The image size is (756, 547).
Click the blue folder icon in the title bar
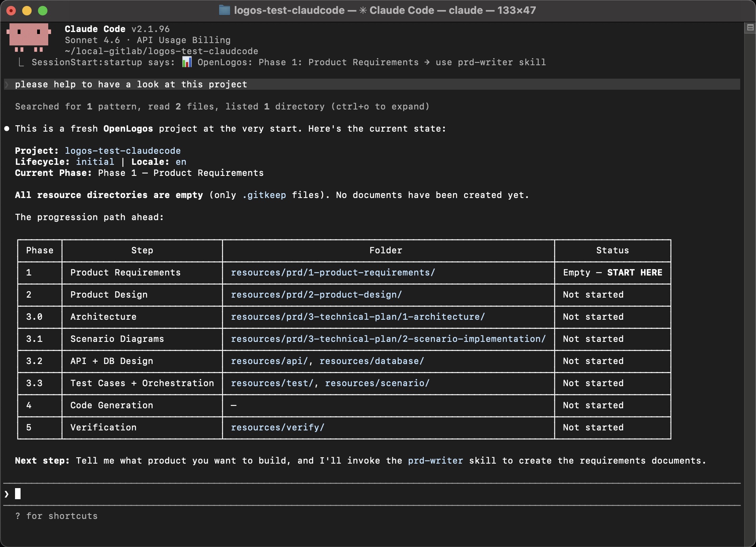(x=225, y=10)
